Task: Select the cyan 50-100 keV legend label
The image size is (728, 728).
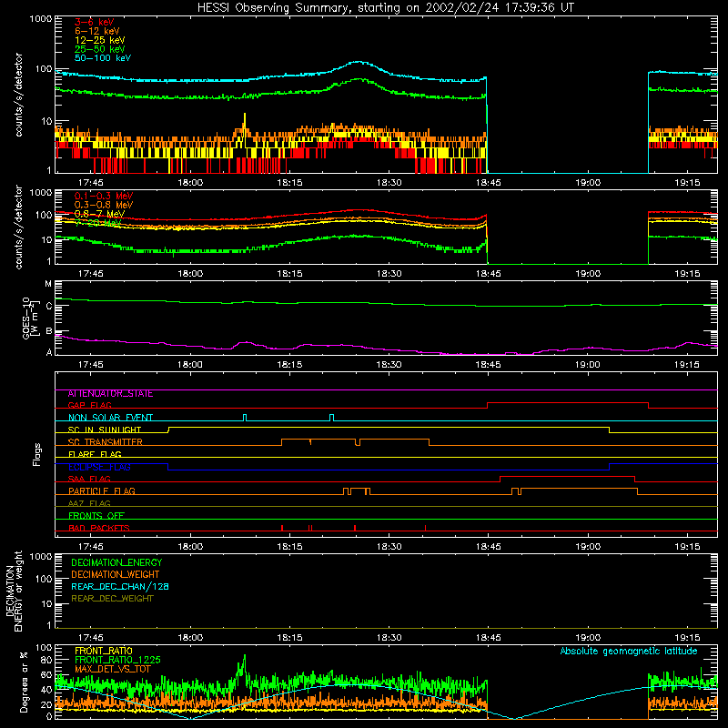Action: point(103,58)
